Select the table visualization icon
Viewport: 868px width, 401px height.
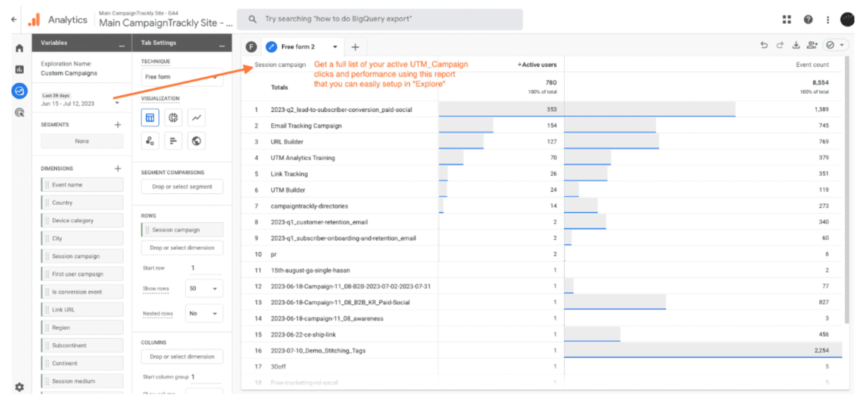click(x=150, y=117)
